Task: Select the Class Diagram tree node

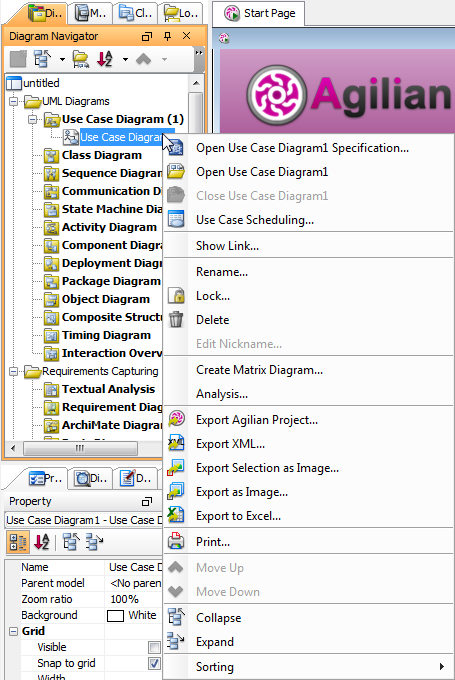Action: tap(93, 155)
